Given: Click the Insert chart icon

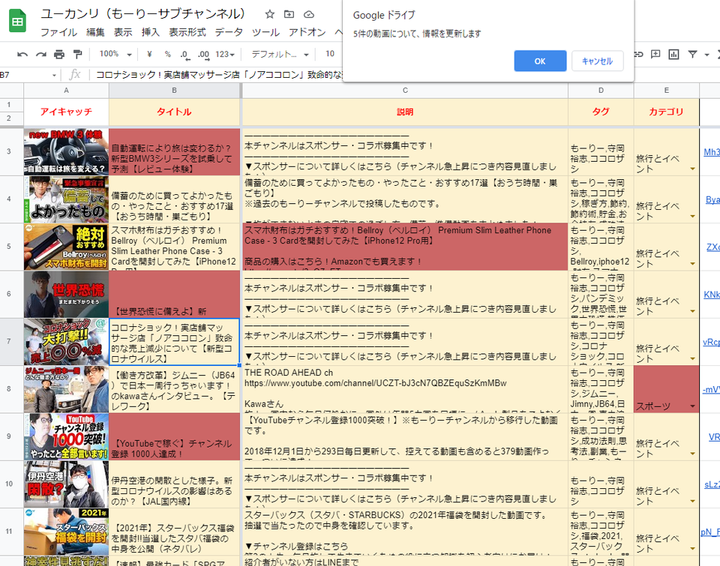Looking at the screenshot, I should point(674,55).
